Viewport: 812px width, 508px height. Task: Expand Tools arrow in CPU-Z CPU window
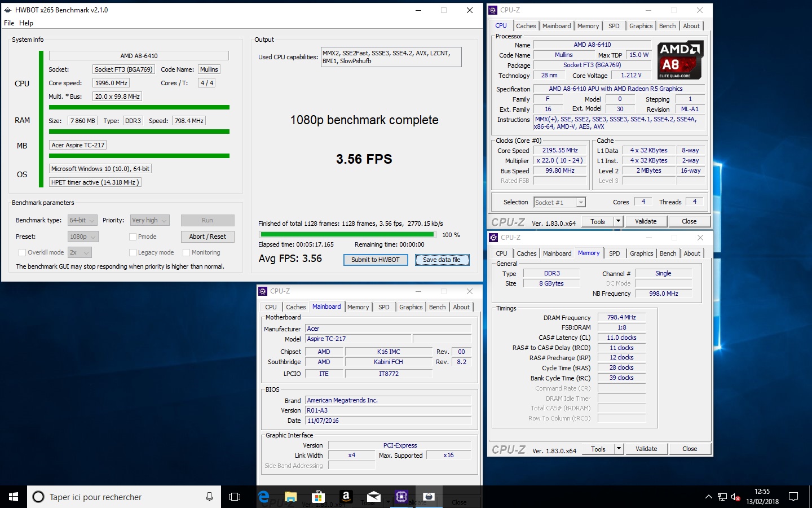point(618,221)
